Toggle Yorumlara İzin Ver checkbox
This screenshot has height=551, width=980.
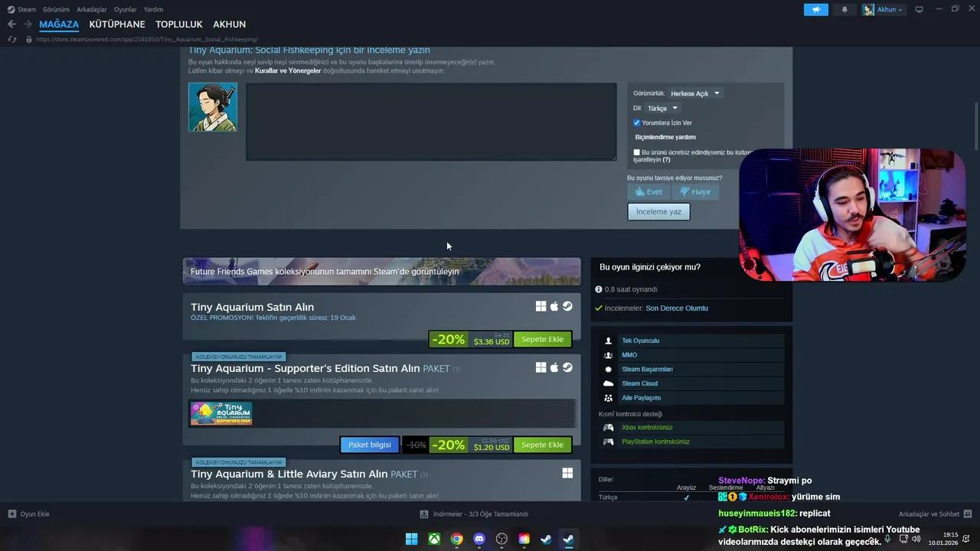(x=636, y=122)
